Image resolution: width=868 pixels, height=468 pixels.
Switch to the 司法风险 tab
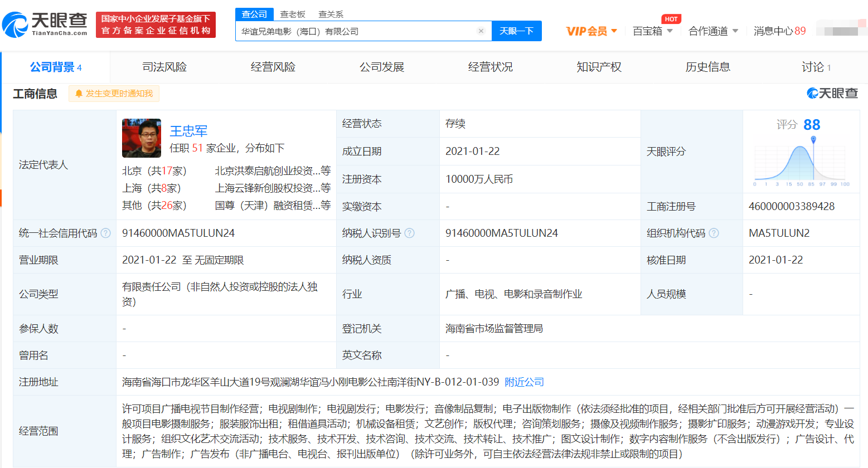point(164,67)
